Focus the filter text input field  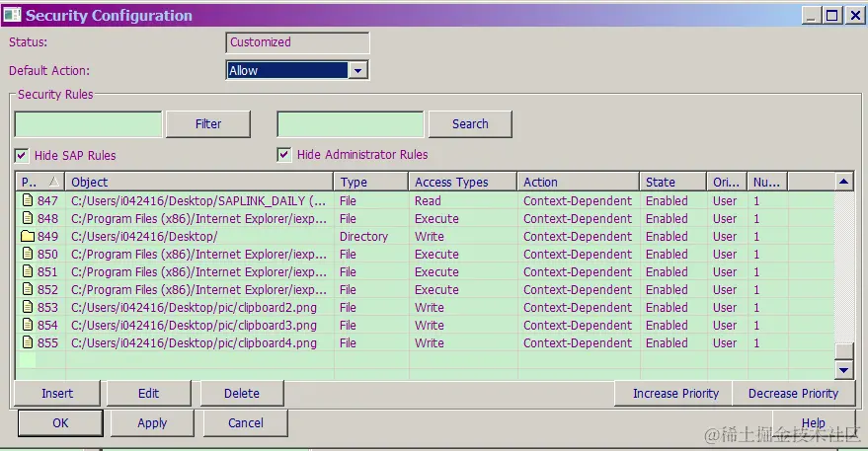click(89, 124)
